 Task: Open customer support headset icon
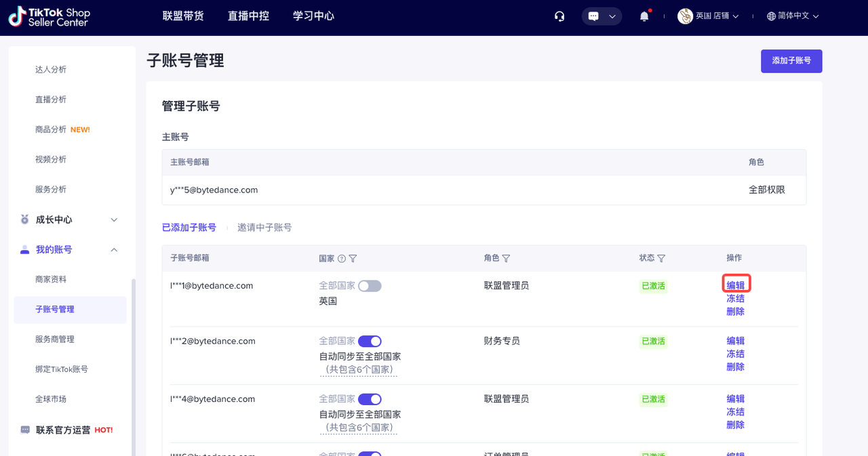click(559, 16)
